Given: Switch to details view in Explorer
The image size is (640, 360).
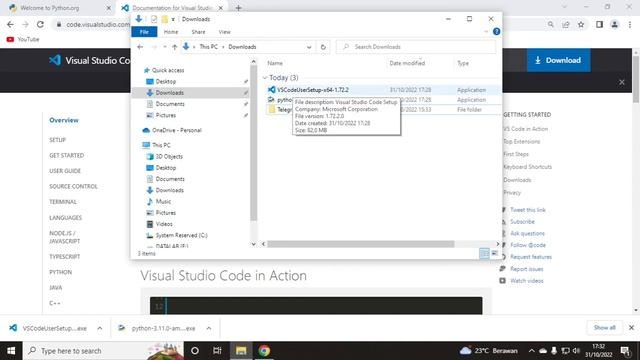Looking at the screenshot, I should (x=484, y=253).
